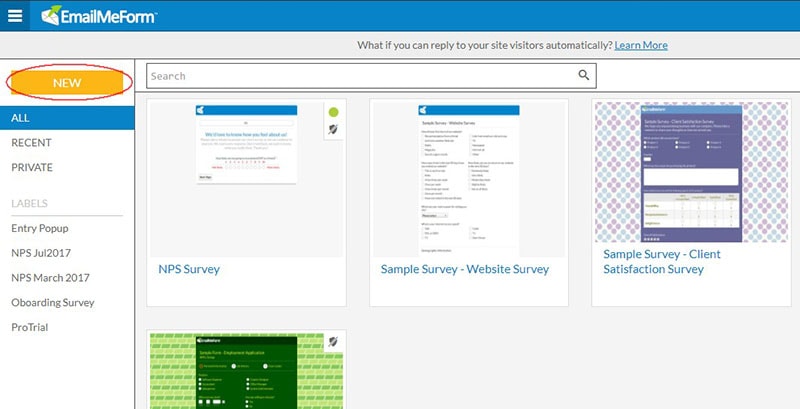Open the hamburger menu
This screenshot has height=409, width=800.
15,16
